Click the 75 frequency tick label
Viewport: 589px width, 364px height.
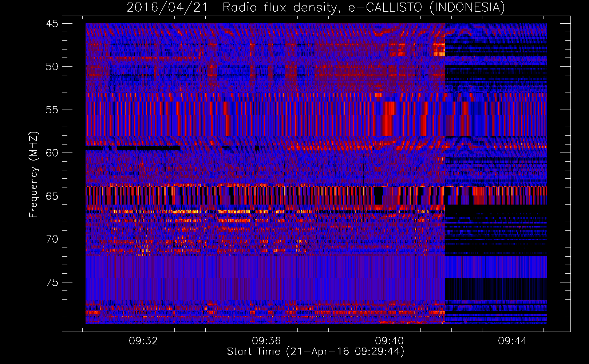click(x=52, y=282)
